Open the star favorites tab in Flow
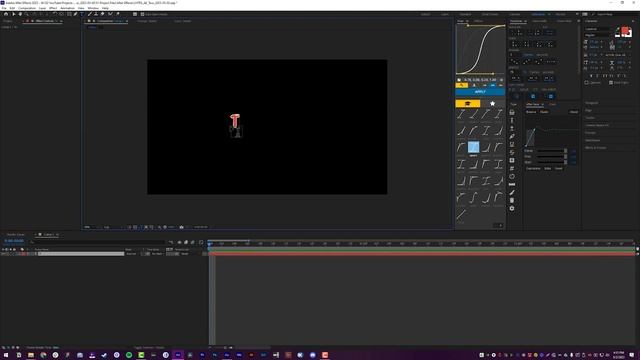The width and height of the screenshot is (640, 360). pos(493,103)
